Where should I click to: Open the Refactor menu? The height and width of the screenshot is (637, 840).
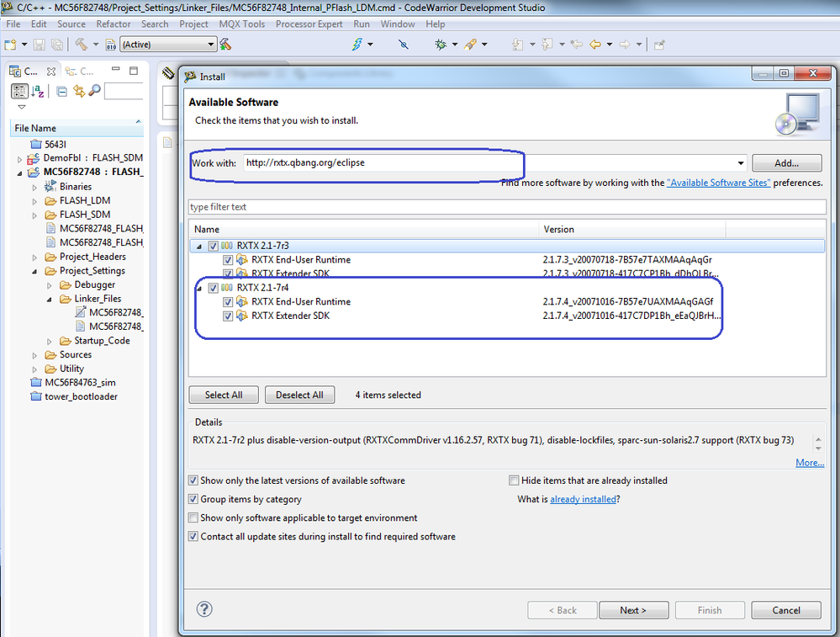(x=113, y=24)
